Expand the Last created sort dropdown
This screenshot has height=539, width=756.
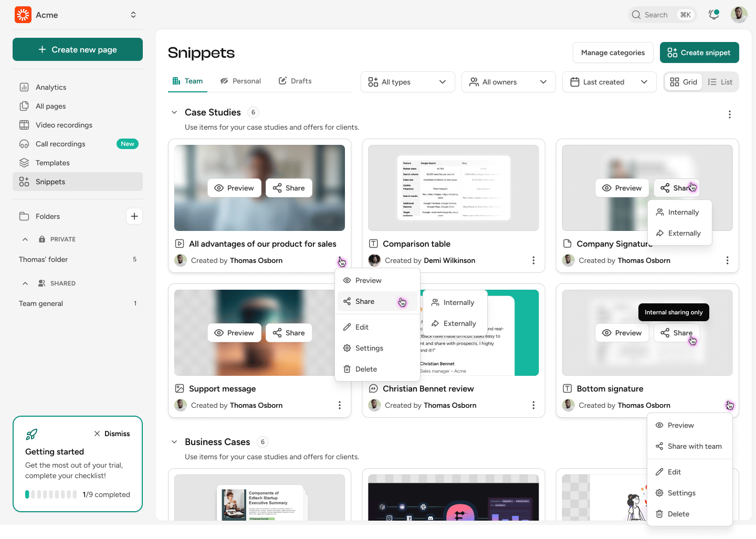[x=609, y=82]
